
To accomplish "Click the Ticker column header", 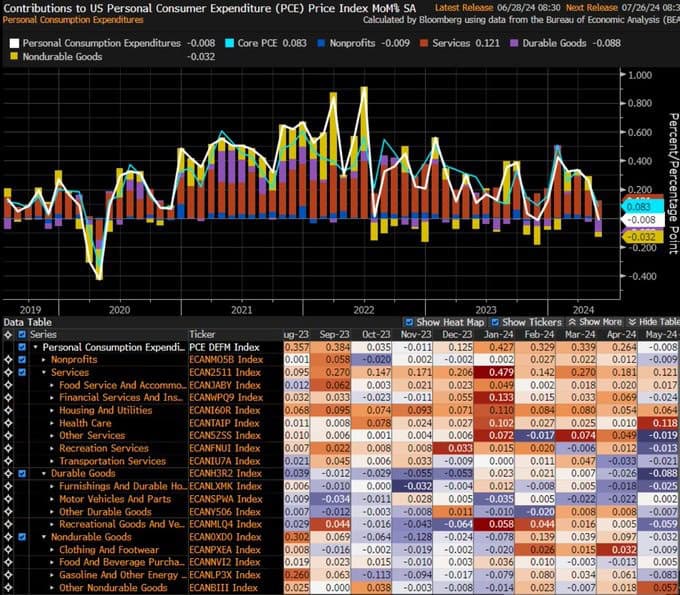I will click(203, 334).
